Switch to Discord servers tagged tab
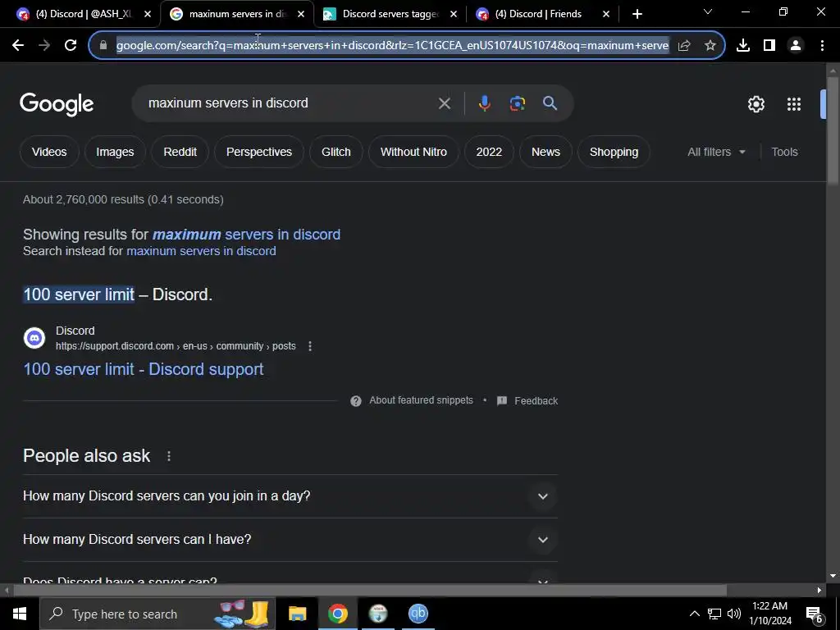The height and width of the screenshot is (630, 840). 390,14
